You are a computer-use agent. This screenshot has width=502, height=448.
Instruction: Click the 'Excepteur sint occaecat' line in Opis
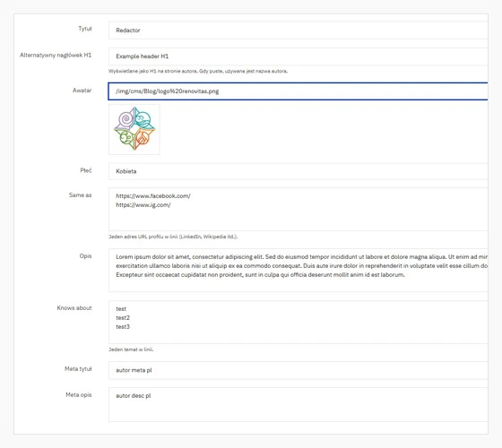coord(260,274)
